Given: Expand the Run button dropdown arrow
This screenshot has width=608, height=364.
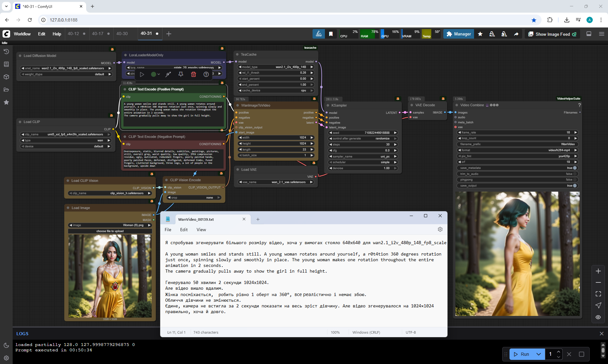Looking at the screenshot, I should click(539, 354).
